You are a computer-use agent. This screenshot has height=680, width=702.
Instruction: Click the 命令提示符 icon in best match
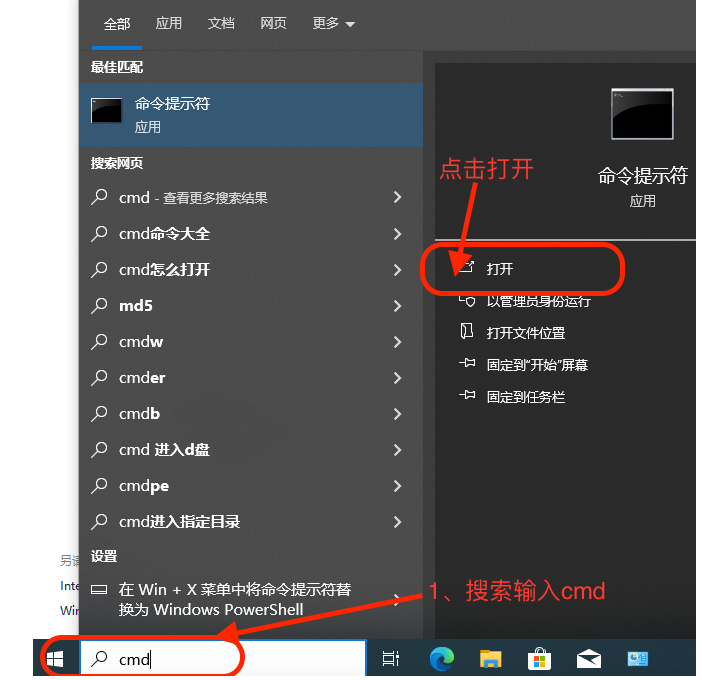tap(107, 110)
